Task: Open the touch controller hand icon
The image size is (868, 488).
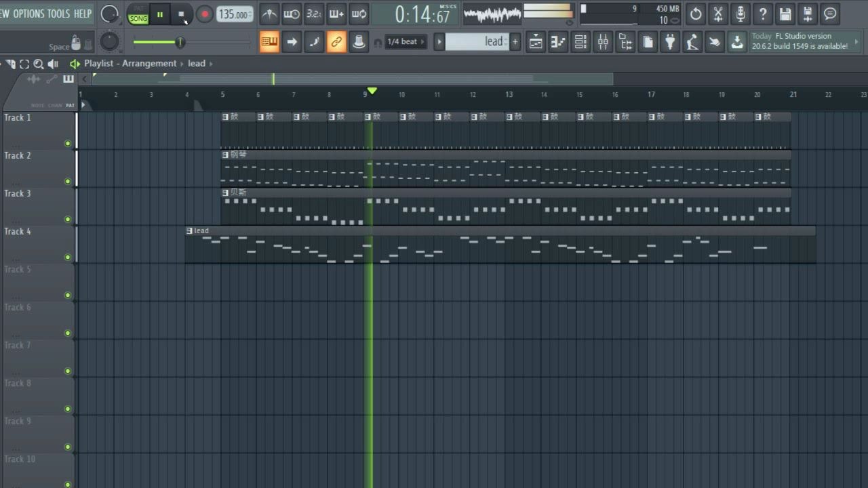Action: (x=715, y=42)
